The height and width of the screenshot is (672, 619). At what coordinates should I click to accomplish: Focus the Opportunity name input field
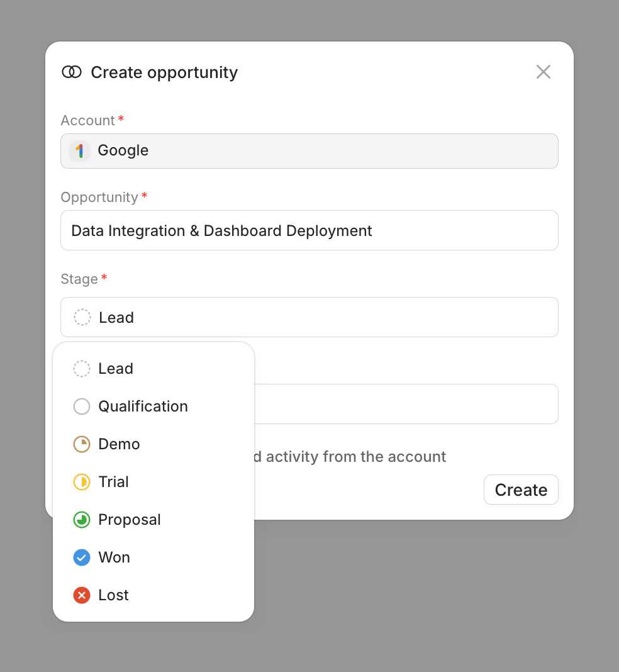(x=309, y=231)
